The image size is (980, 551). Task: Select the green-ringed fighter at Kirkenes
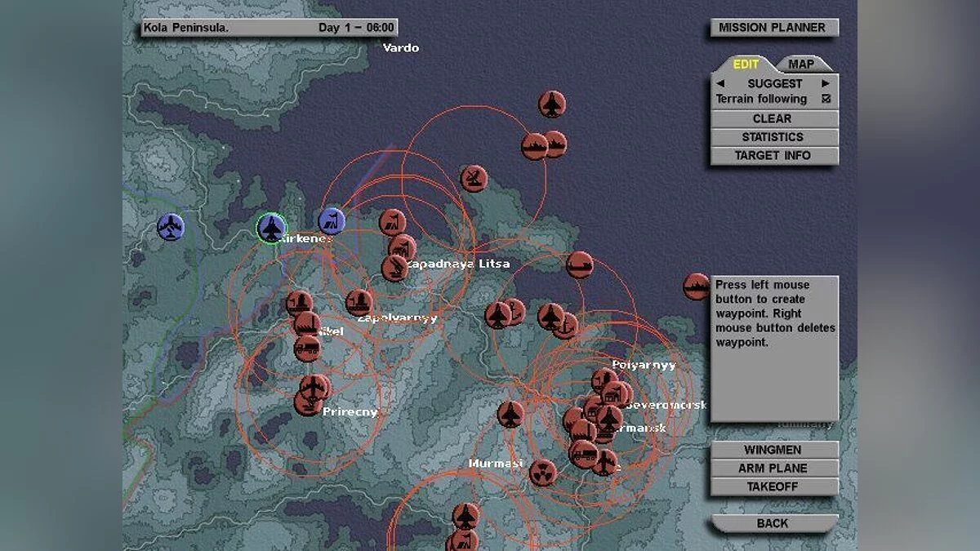[x=271, y=229]
